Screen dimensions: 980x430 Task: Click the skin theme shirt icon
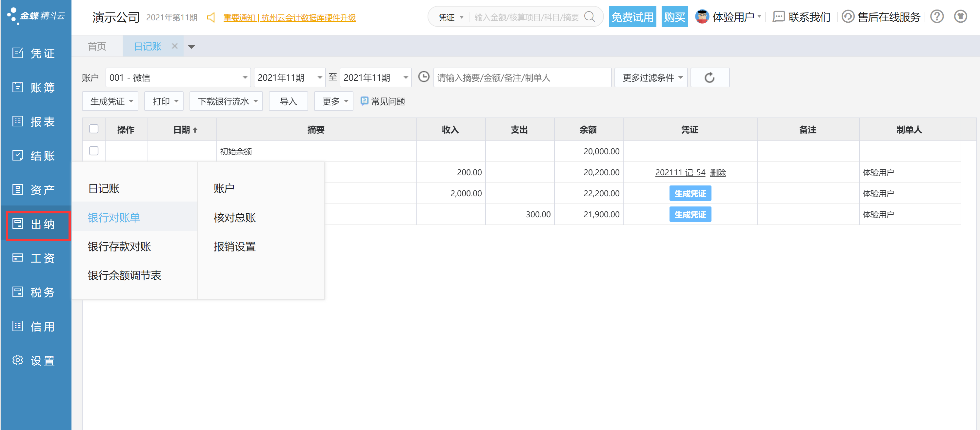tap(960, 17)
